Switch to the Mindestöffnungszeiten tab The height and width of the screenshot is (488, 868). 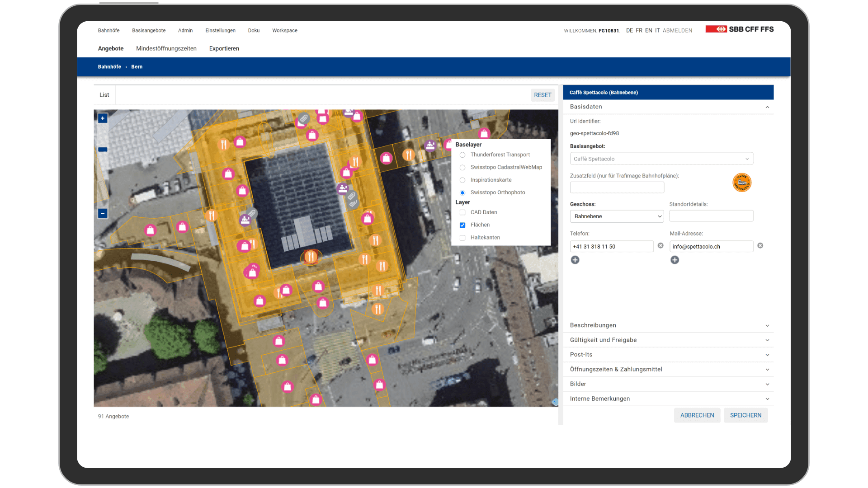tap(166, 49)
